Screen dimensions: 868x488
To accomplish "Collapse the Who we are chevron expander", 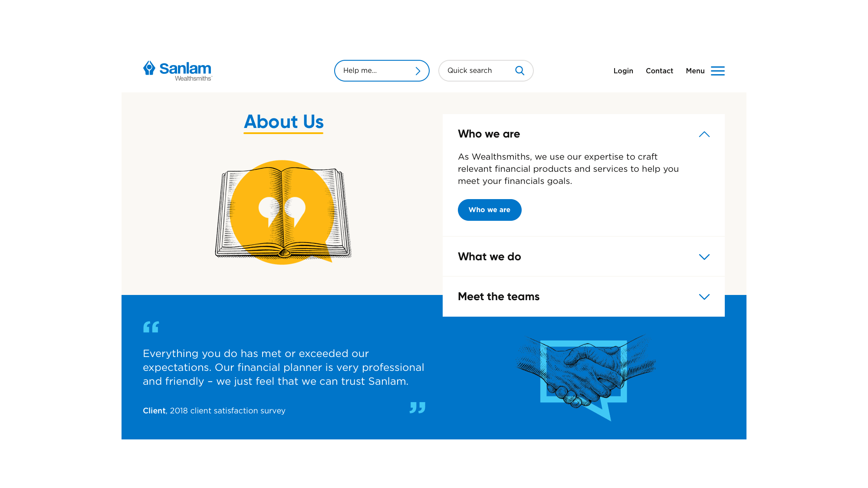I will point(704,134).
